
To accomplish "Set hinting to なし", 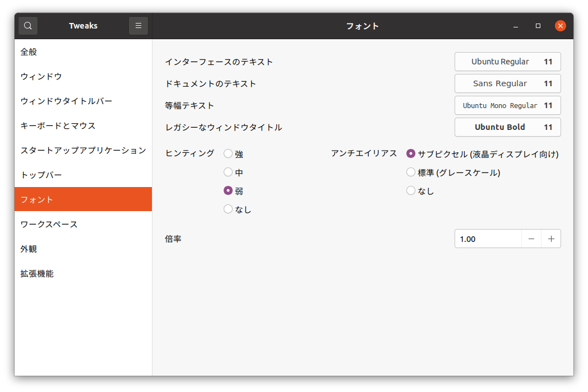I will (x=228, y=209).
